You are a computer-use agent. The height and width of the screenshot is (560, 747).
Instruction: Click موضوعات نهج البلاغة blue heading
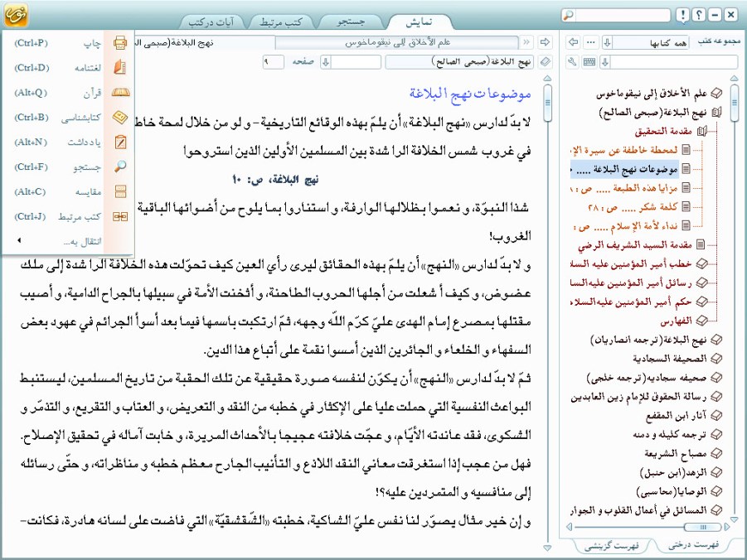coord(470,94)
